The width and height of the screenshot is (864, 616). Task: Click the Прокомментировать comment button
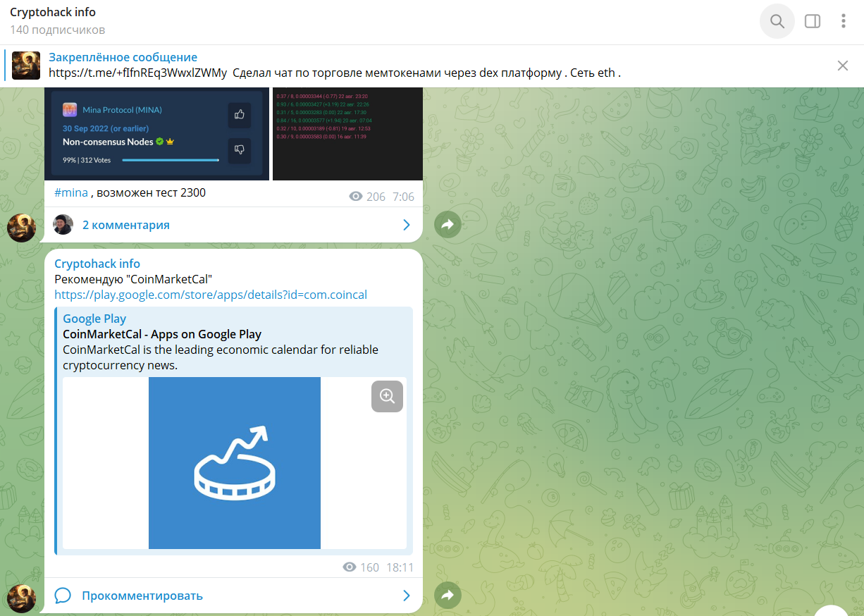point(233,596)
